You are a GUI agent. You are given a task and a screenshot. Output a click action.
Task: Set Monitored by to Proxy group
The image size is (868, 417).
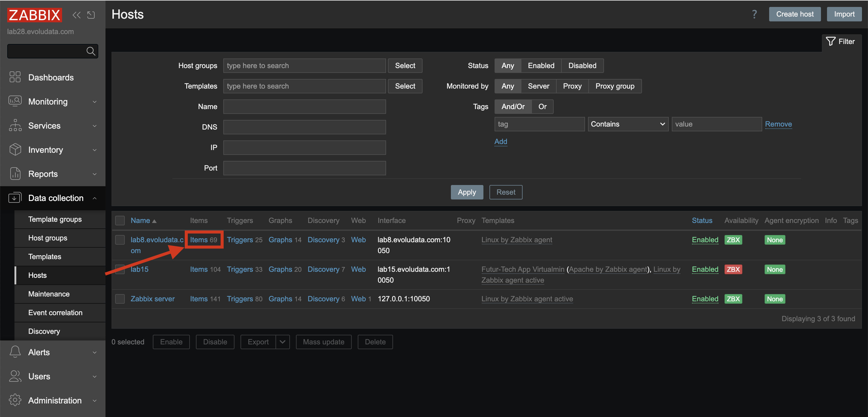tap(615, 86)
